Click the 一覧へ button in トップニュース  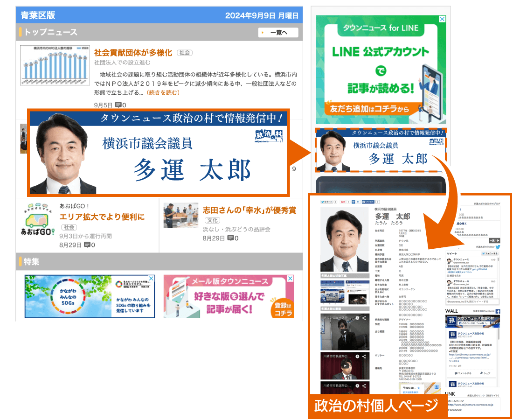[278, 32]
